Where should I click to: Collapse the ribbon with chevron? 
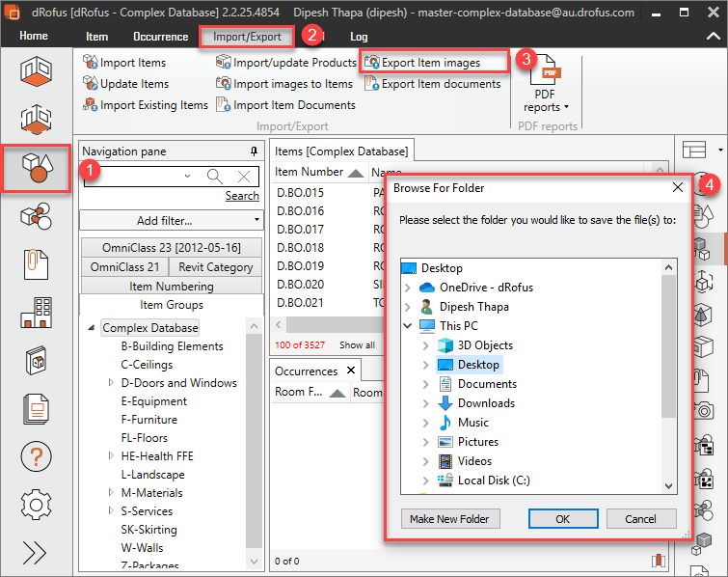pos(714,37)
